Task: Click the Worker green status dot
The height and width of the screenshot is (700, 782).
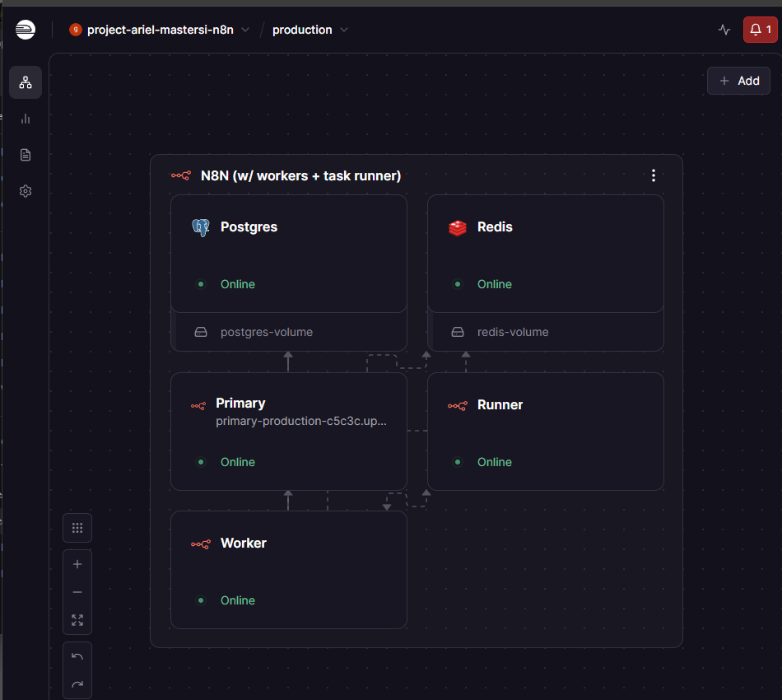Action: point(201,600)
